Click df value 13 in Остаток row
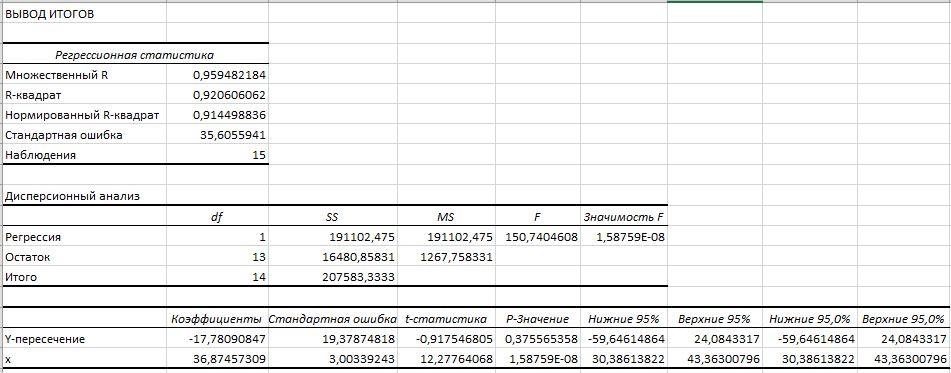Viewport: 951px width, 373px height. click(x=259, y=257)
